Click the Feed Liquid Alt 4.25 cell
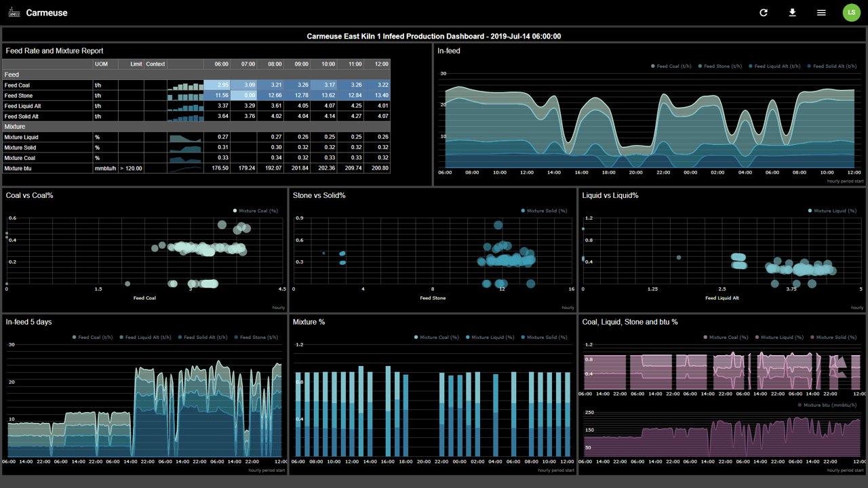868x488 pixels. (350, 106)
